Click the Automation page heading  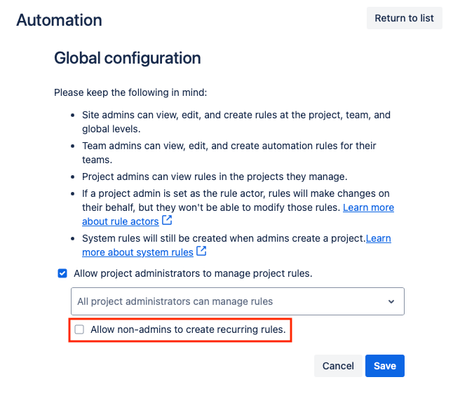[59, 20]
